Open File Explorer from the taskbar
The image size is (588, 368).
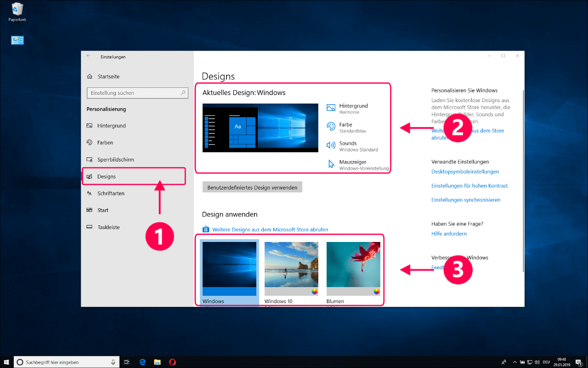coord(157,362)
